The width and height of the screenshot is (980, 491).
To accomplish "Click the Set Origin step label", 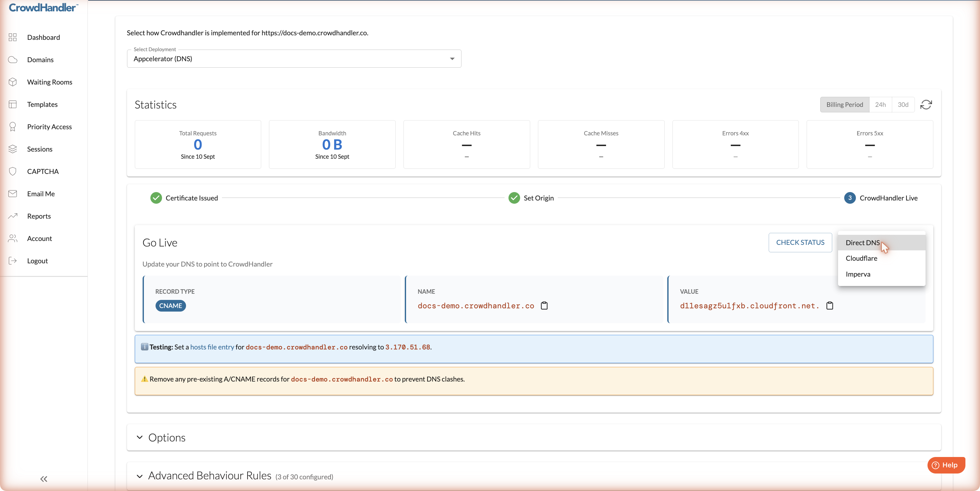I will [x=538, y=198].
